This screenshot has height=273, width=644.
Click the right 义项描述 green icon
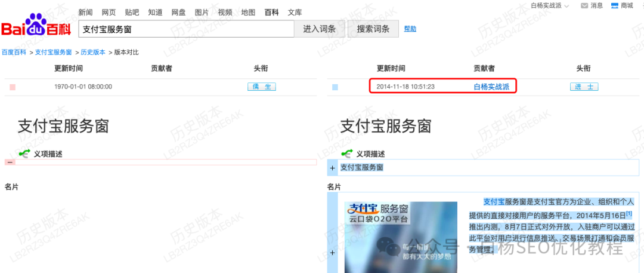tap(347, 154)
